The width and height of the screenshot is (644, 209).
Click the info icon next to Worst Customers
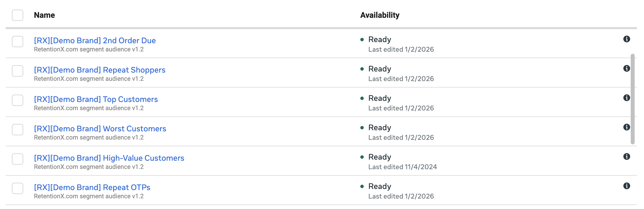[627, 127]
